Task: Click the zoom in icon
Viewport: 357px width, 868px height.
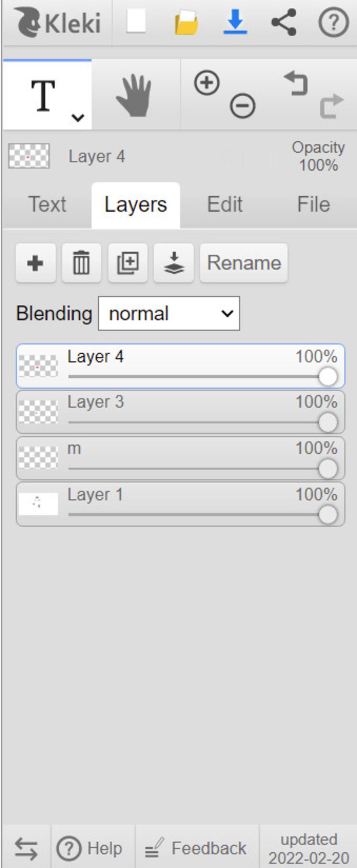Action: point(207,83)
